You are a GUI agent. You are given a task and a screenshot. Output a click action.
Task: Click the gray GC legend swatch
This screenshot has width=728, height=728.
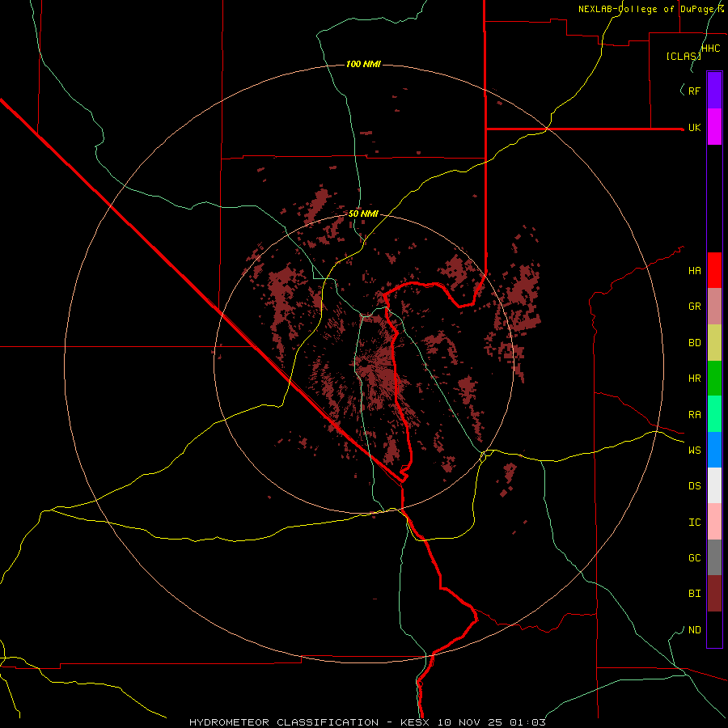tap(714, 557)
